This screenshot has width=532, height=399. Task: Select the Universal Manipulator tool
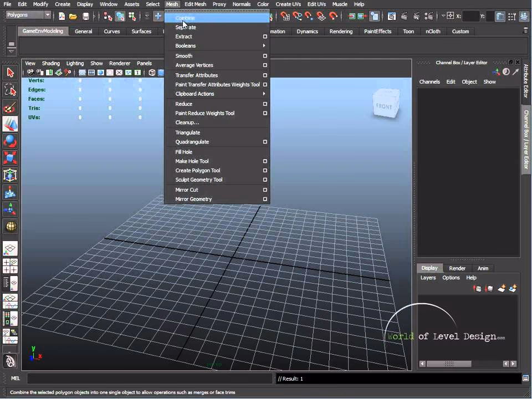(10, 175)
